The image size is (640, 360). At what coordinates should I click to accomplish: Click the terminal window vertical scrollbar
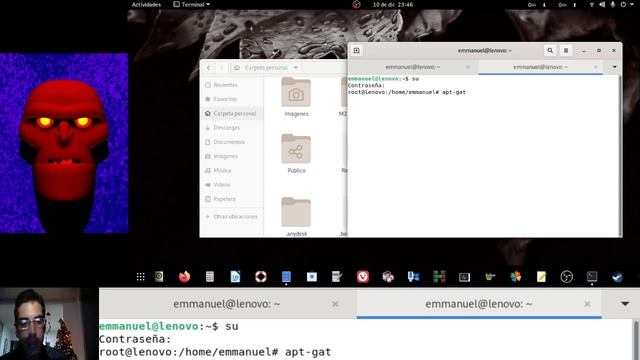coord(620,156)
